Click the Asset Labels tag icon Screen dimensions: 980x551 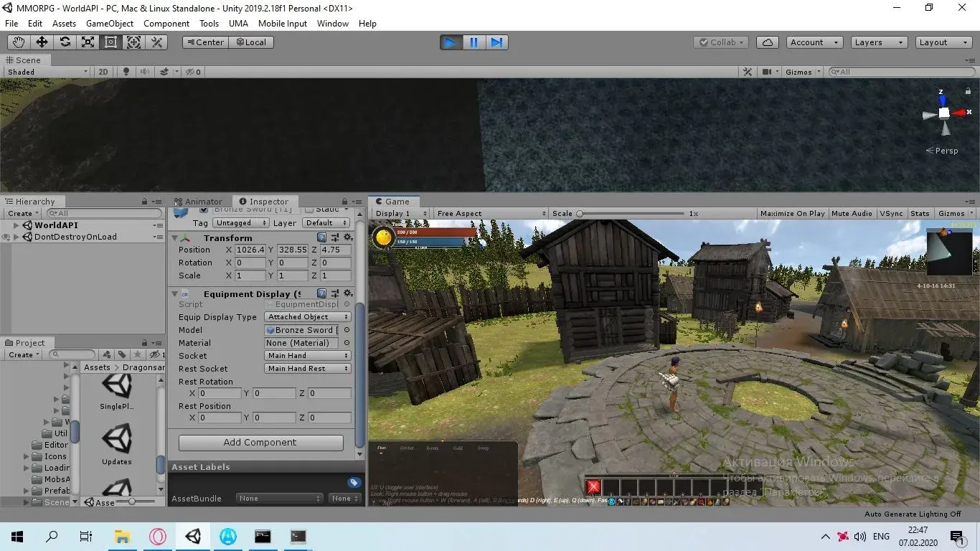tap(354, 483)
